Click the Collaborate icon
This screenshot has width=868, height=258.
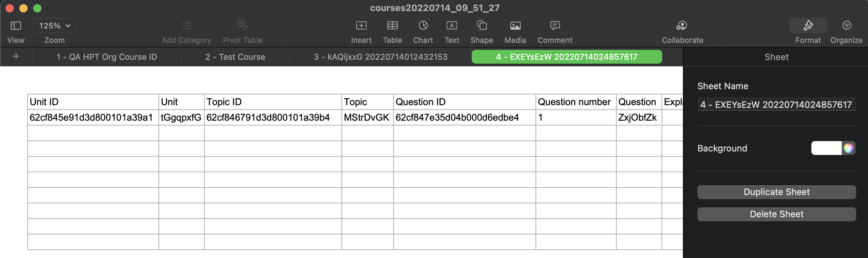[682, 25]
